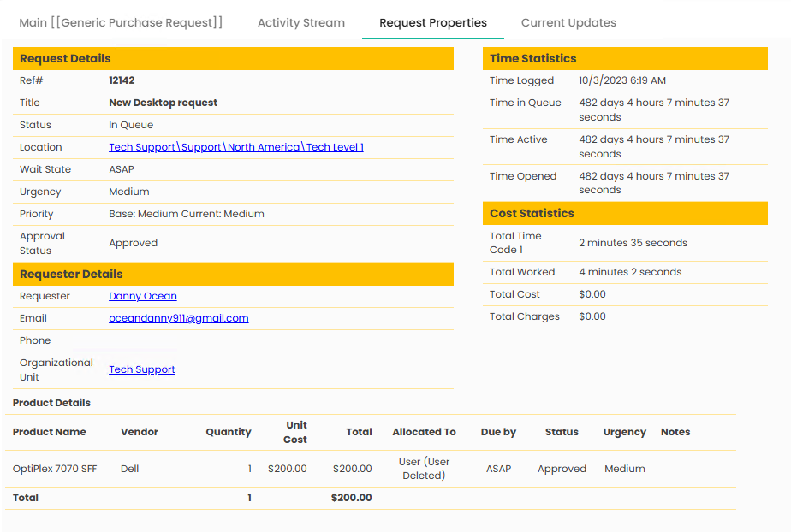Click the Requester Details section header

click(x=71, y=275)
